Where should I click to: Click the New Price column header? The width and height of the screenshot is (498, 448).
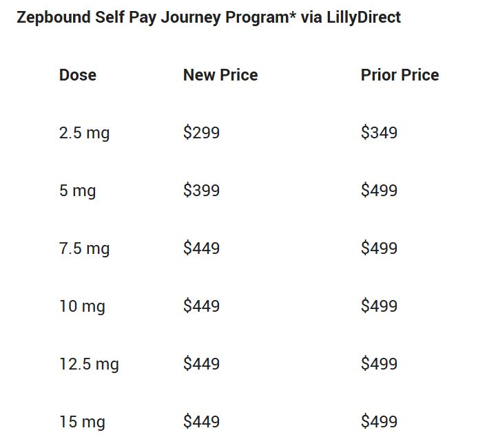click(220, 75)
